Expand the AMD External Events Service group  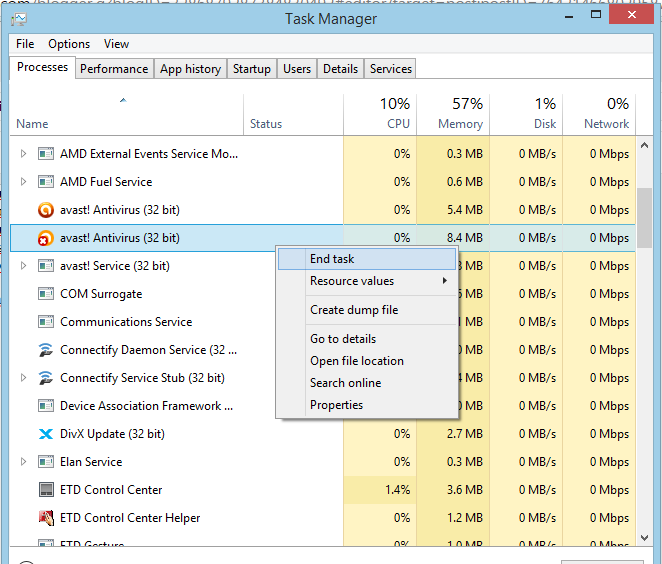24,154
